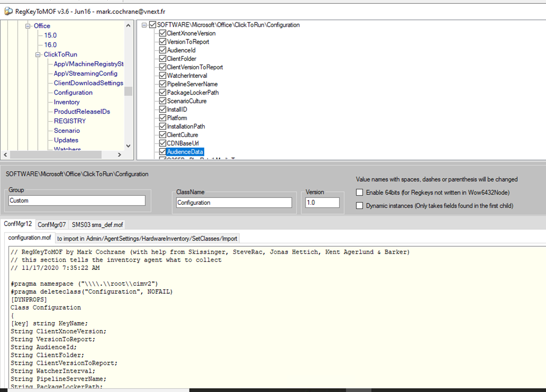The image size is (546, 392).
Task: Select the highlighted AudienceData value name
Action: click(185, 151)
